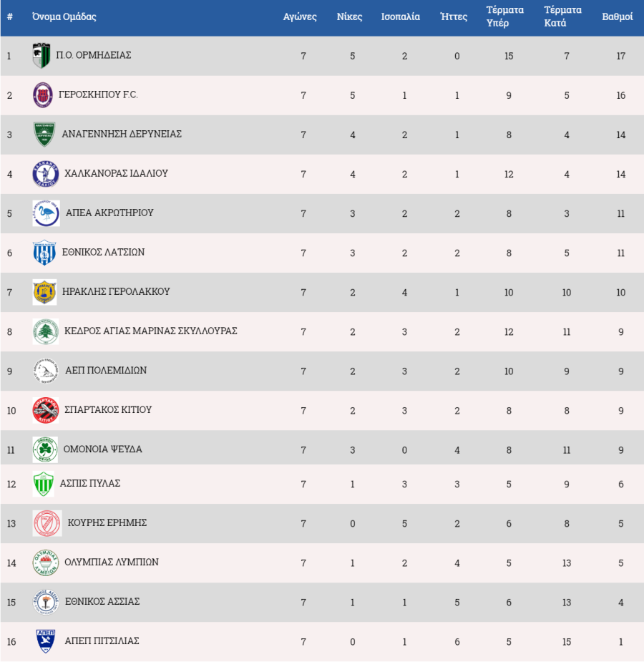The height and width of the screenshot is (662, 644).
Task: Click the ΕΘΝΙΚΟΣ ΑΣΣΙΑΣ team name
Action: 102,601
